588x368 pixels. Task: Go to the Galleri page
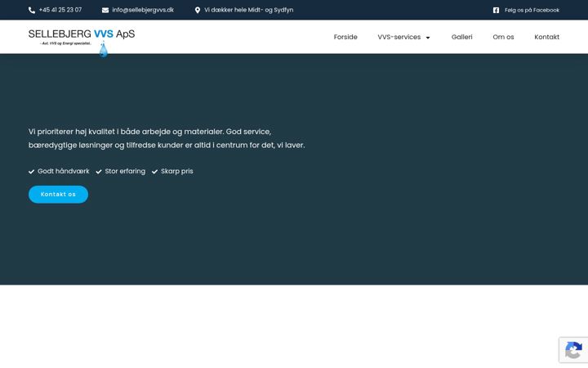pos(461,37)
